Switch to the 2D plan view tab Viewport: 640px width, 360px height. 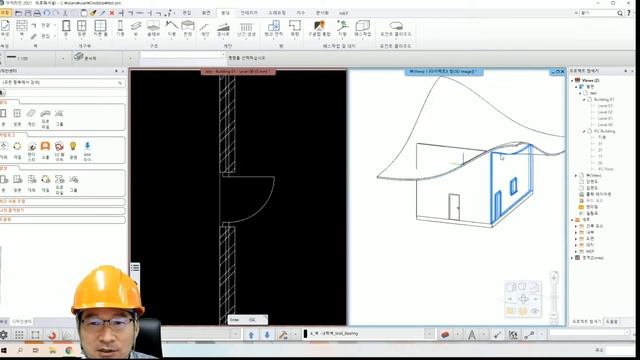point(238,72)
